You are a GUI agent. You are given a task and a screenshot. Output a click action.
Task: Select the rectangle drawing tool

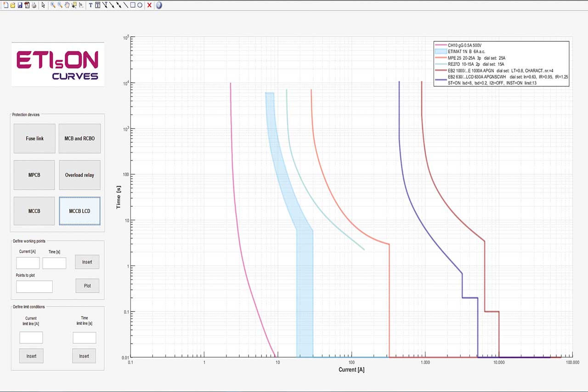coord(133,5)
